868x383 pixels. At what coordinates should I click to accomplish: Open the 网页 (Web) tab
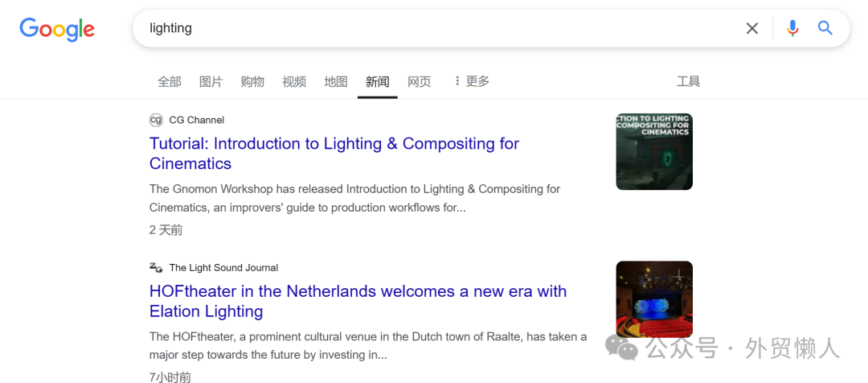click(x=420, y=81)
